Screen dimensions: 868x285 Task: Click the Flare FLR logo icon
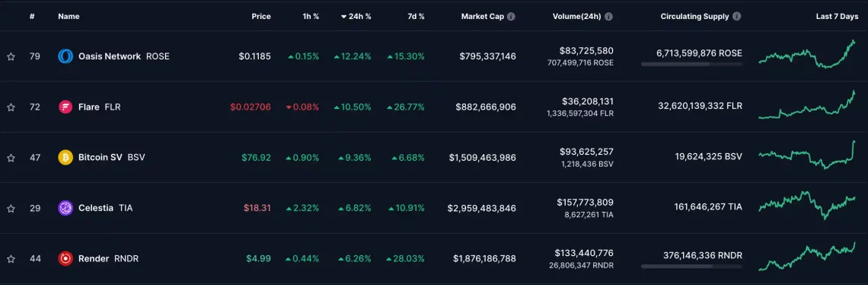coord(65,107)
